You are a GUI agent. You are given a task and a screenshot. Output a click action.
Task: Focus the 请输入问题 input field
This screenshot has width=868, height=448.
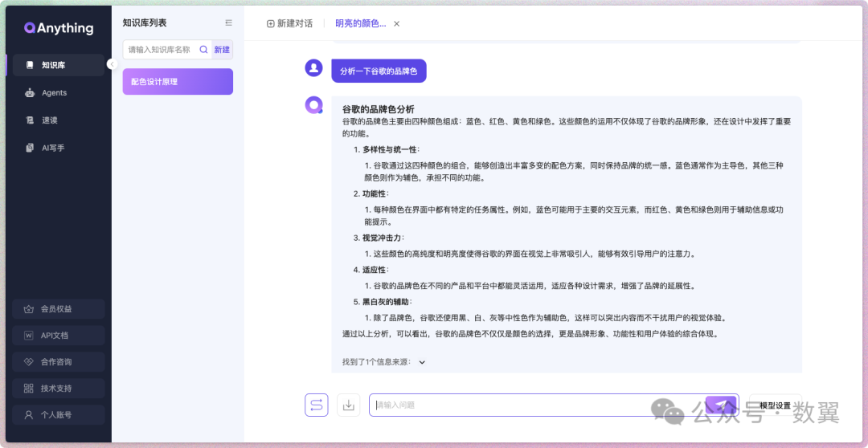point(537,405)
